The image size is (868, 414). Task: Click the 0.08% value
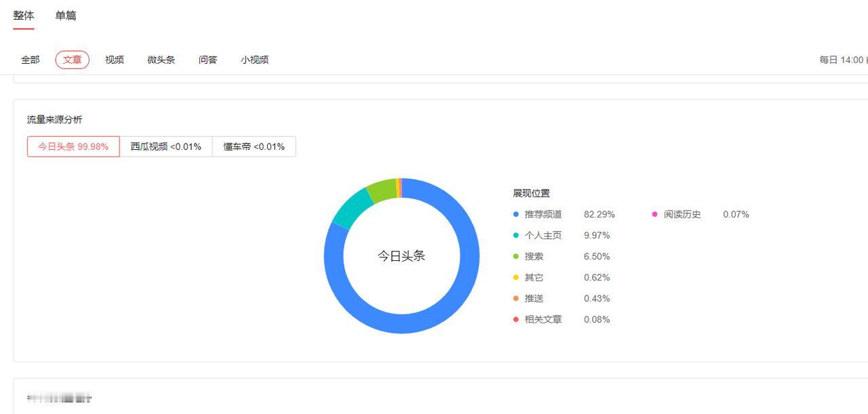click(597, 319)
